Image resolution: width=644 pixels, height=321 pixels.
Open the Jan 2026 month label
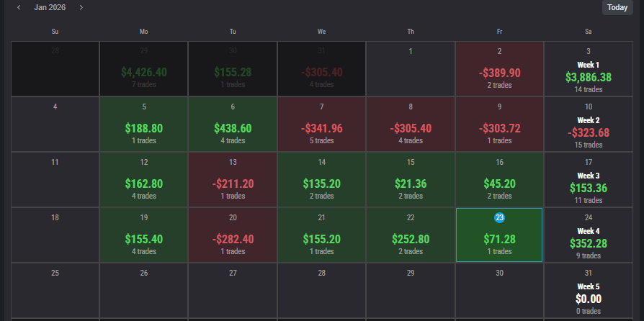point(50,7)
